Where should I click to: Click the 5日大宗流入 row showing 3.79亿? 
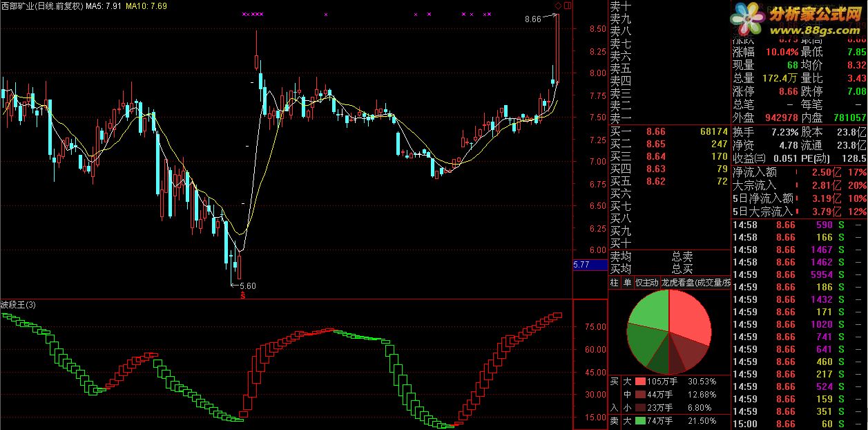tap(799, 212)
